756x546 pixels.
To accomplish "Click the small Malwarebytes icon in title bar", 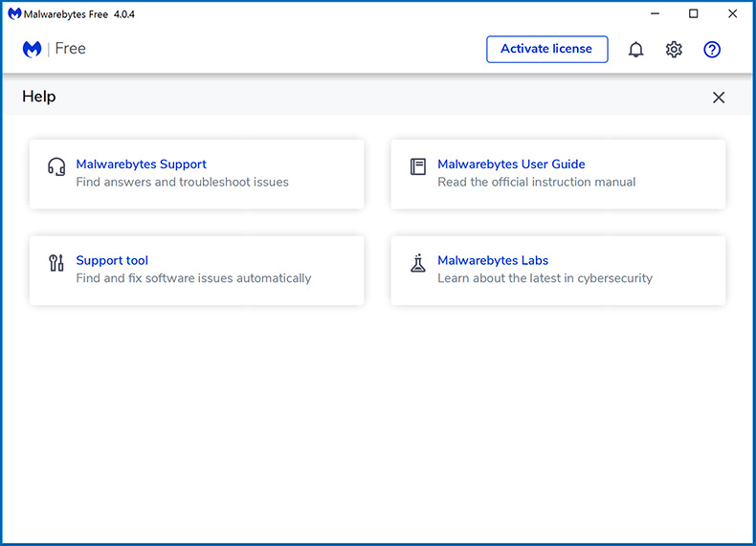I will coord(14,13).
